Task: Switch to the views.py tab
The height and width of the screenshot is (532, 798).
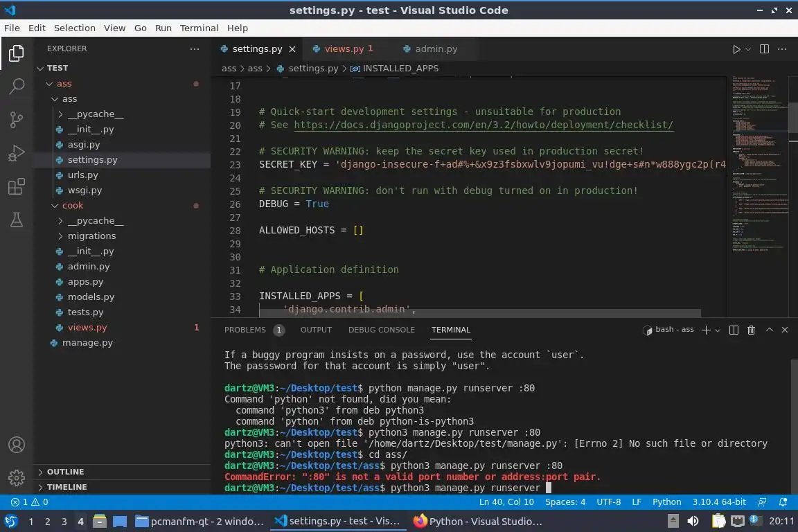Action: [344, 49]
